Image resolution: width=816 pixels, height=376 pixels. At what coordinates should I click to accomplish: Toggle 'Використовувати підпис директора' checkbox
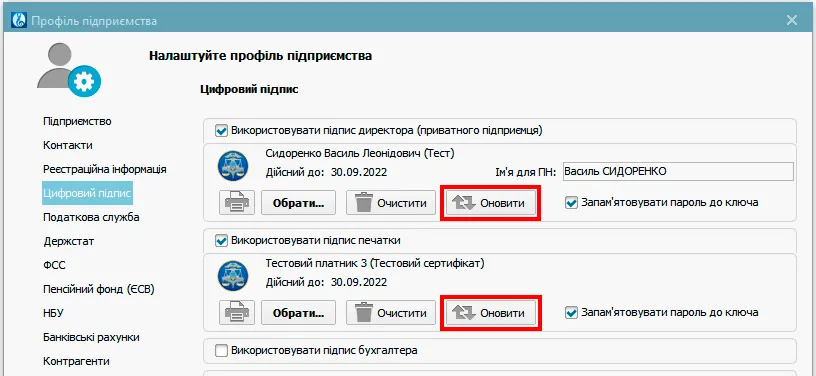coord(222,130)
